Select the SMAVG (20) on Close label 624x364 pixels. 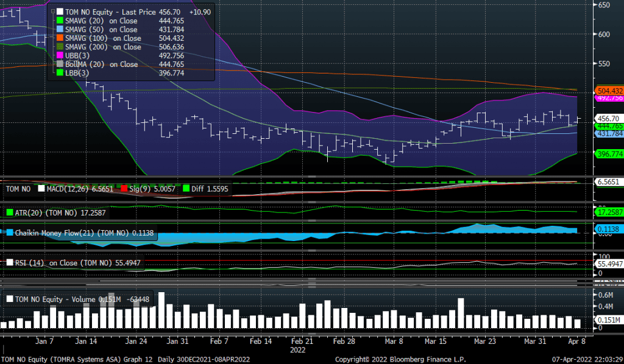click(x=101, y=21)
